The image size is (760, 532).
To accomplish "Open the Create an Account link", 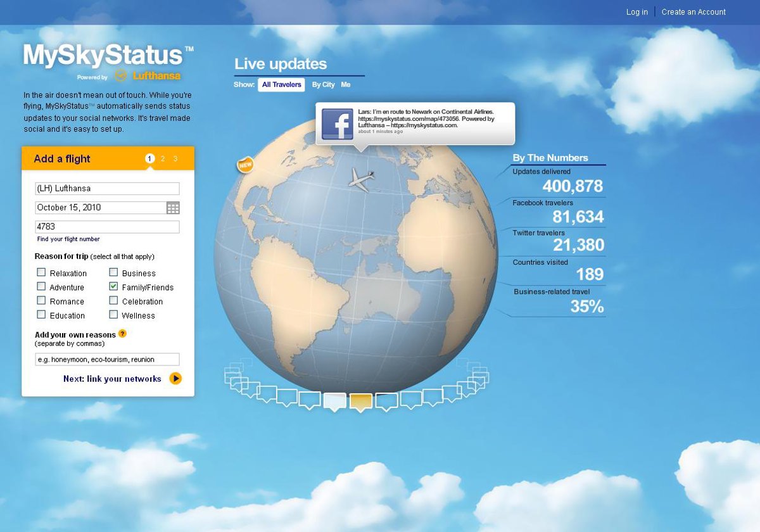I will (693, 12).
